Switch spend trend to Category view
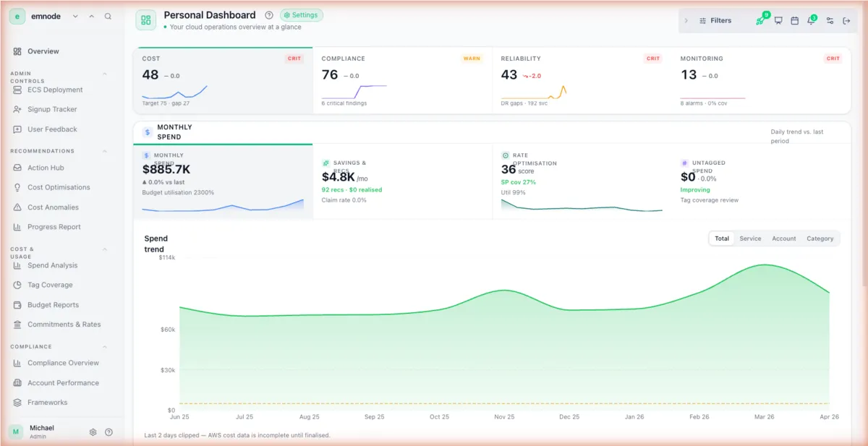The image size is (868, 446). coord(820,239)
